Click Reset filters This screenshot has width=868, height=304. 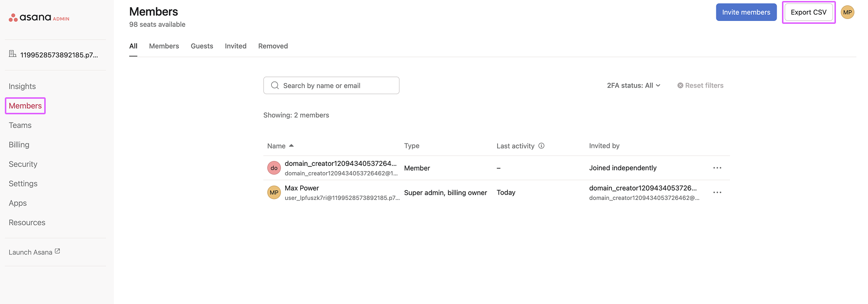click(x=700, y=86)
